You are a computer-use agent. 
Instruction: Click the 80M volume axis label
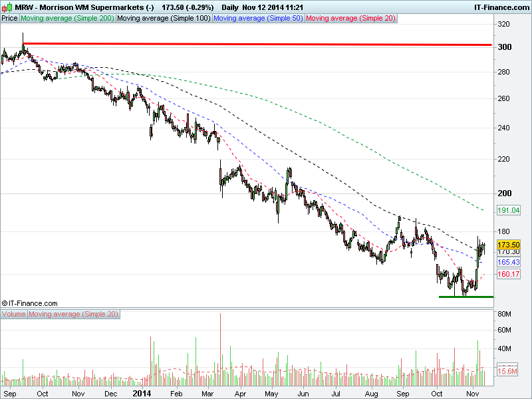(x=505, y=314)
